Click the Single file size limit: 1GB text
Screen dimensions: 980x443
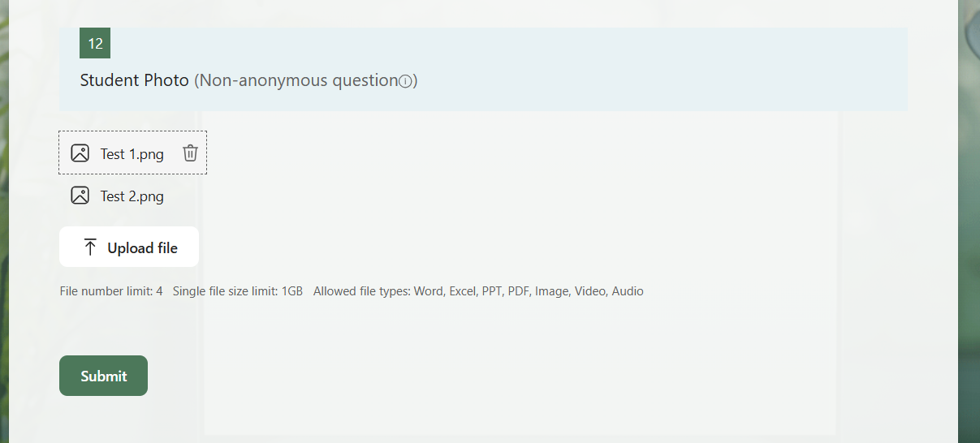point(237,290)
